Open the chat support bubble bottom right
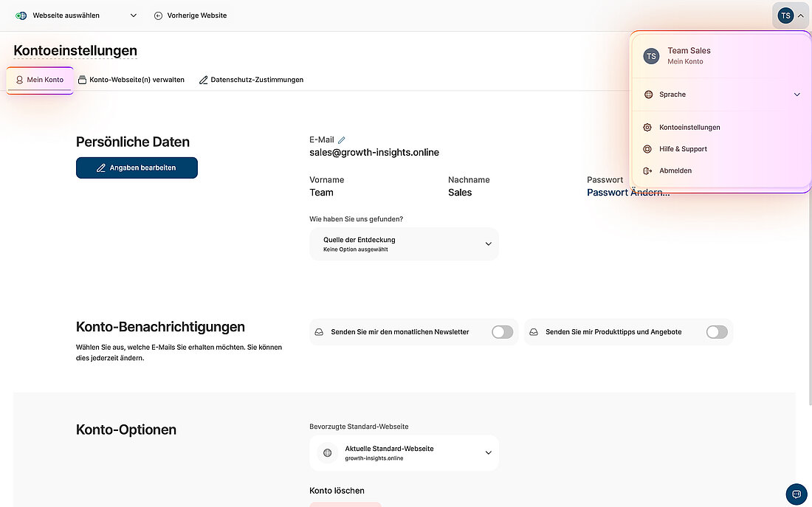The image size is (812, 507). 796,494
